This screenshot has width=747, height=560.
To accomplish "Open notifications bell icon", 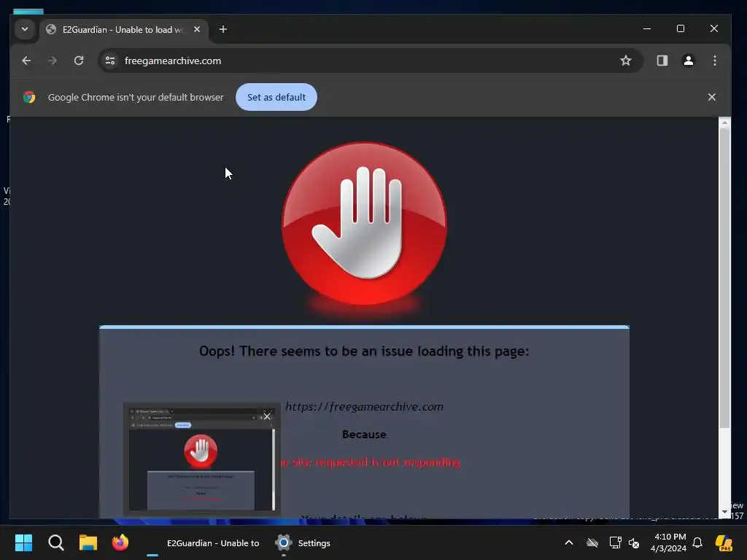I will [x=697, y=542].
